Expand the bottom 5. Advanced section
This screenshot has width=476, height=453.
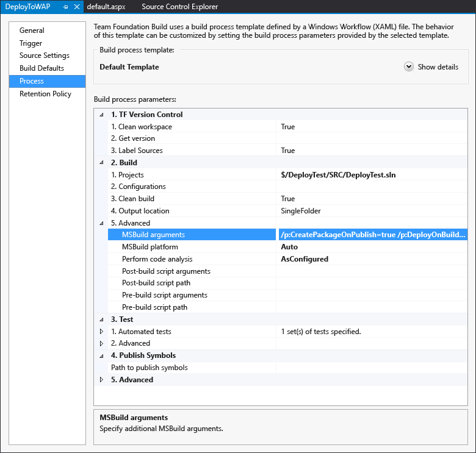102,380
